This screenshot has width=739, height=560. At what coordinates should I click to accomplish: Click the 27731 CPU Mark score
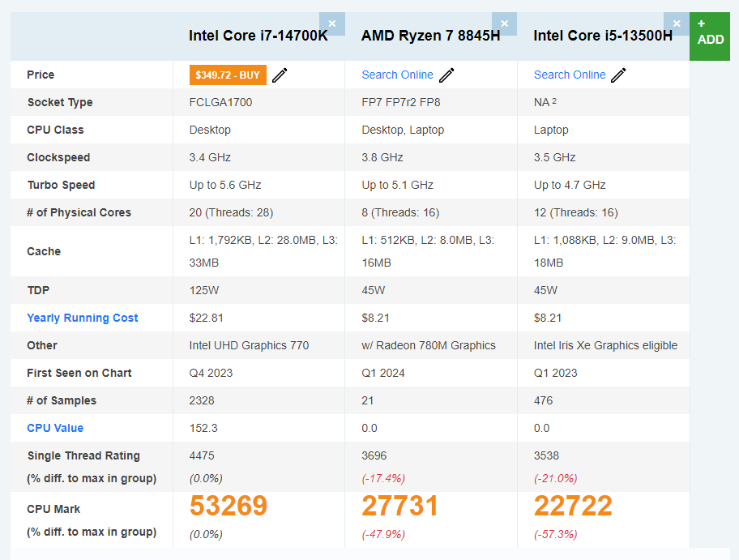click(x=400, y=506)
